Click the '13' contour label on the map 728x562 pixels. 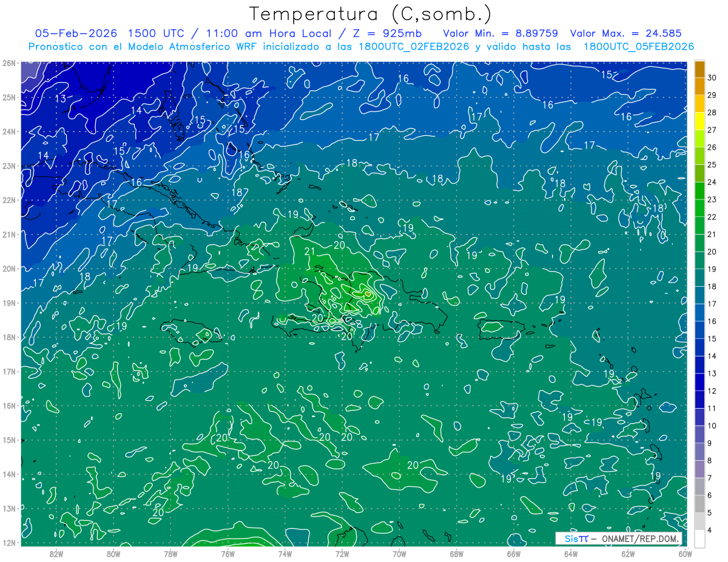pos(60,98)
